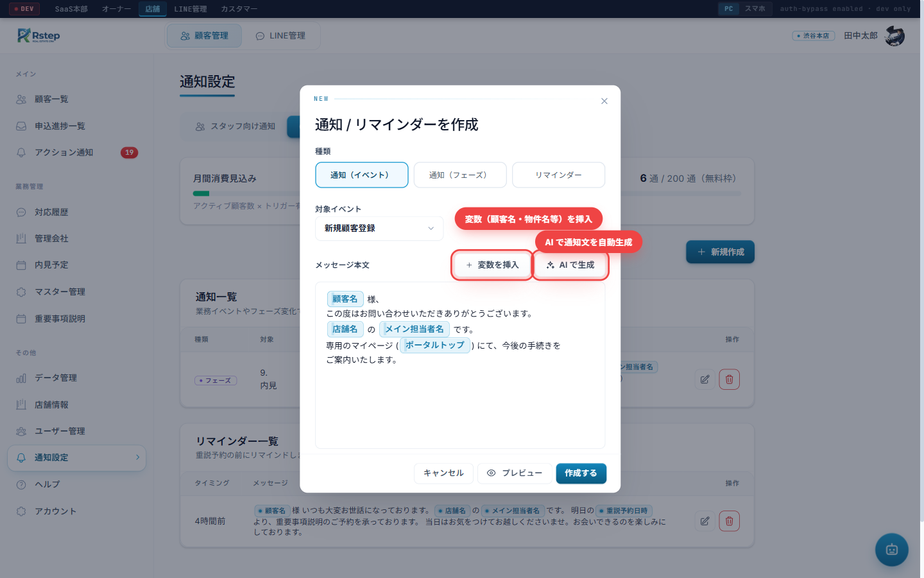Switch to the カスタマー top tab
Screen dimensions: 924x578
[239, 9]
